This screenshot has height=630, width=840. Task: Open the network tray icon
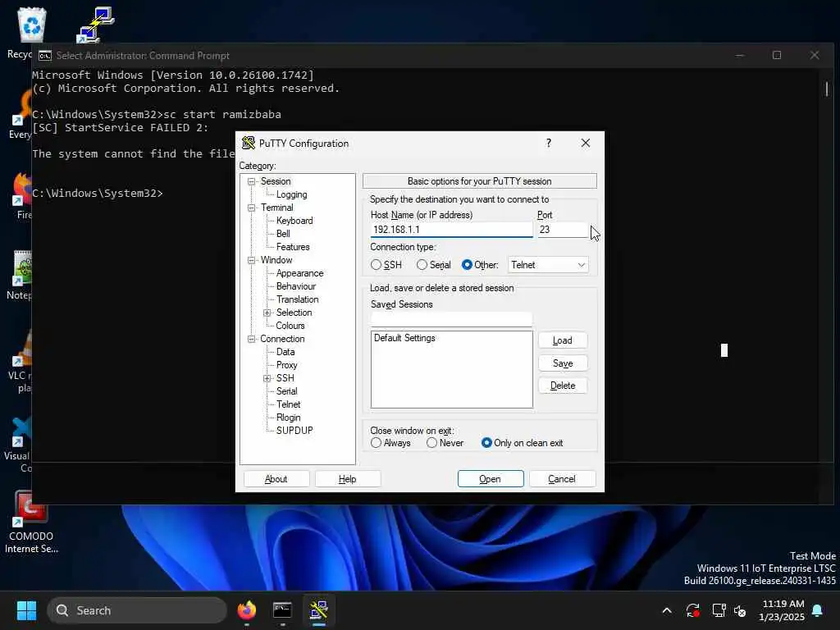[x=719, y=610]
